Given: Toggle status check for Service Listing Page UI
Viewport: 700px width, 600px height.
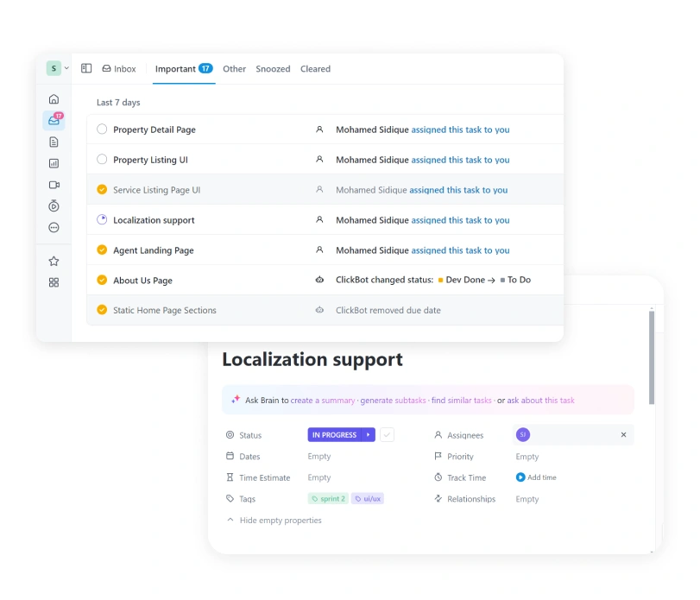Looking at the screenshot, I should coord(102,189).
